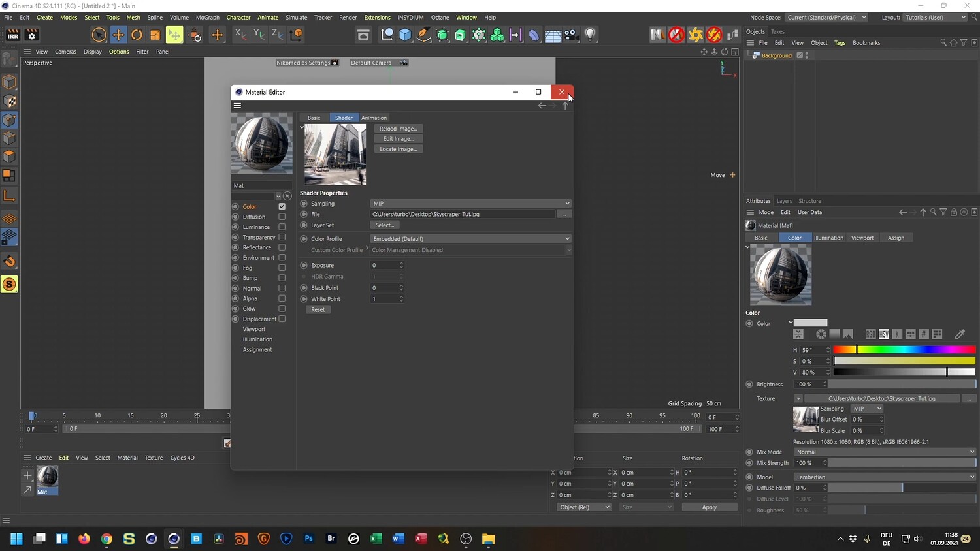This screenshot has width=980, height=551.
Task: Click the Reload Image button
Action: tap(399, 129)
